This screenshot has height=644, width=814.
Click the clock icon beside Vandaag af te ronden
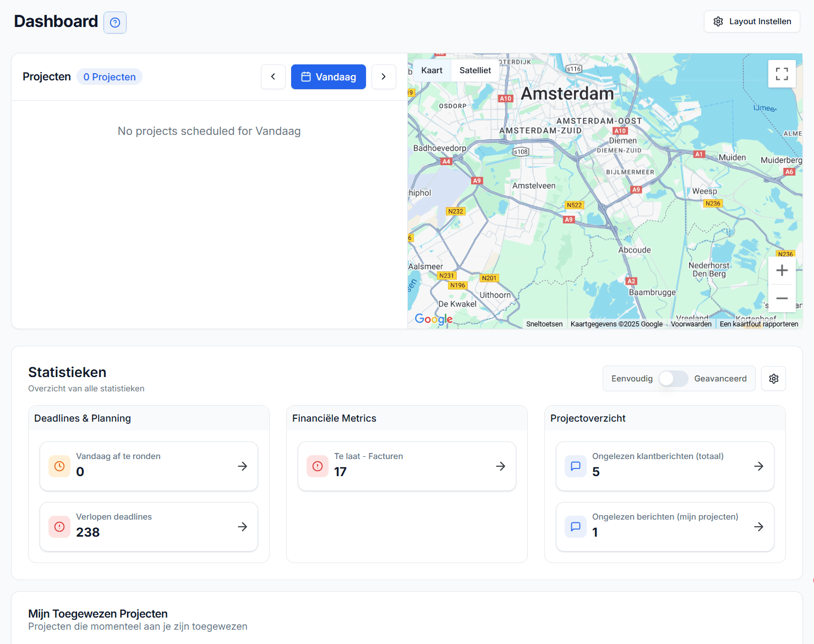[x=59, y=466]
